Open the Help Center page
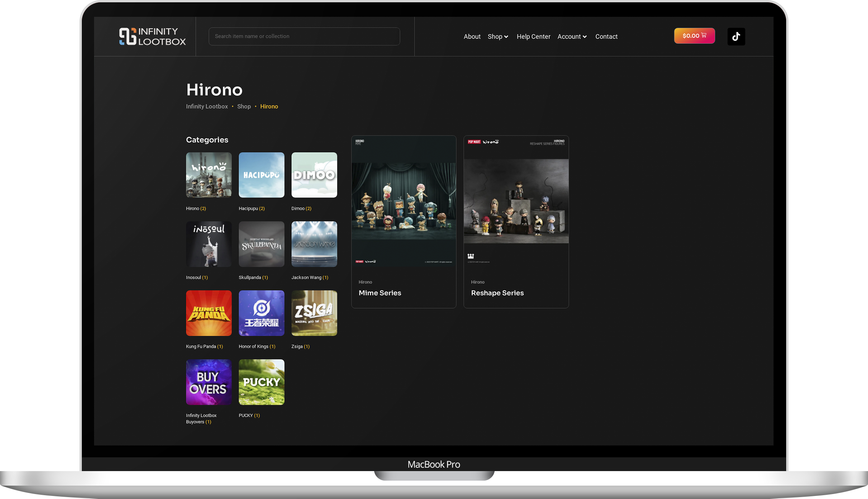 [533, 37]
